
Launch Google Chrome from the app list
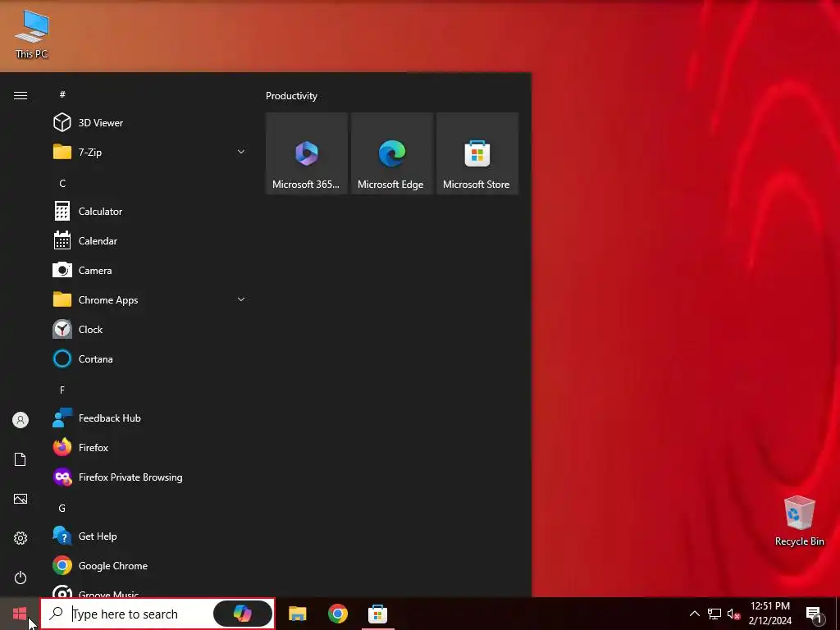coord(150,565)
